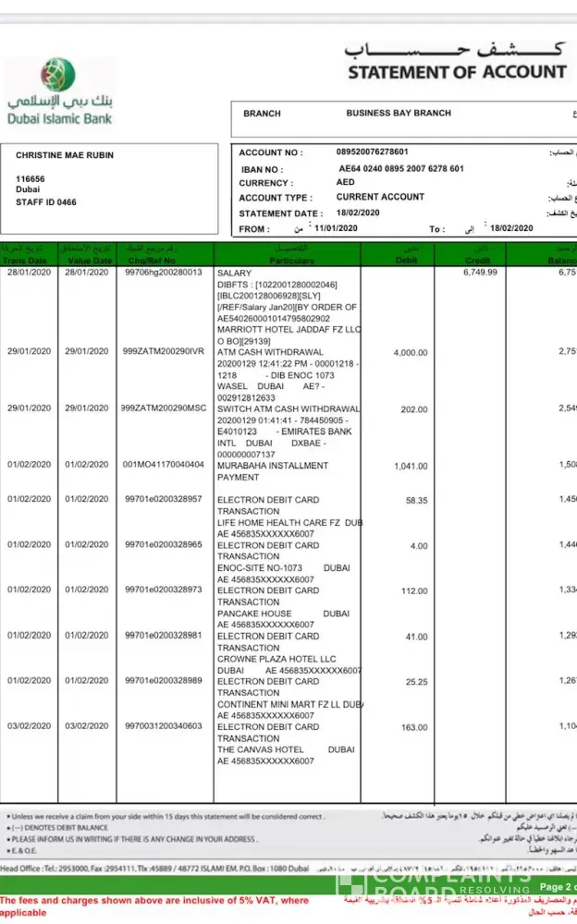This screenshot has width=577, height=924.
Task: Select reference 9970031200340603
Action: (x=164, y=726)
